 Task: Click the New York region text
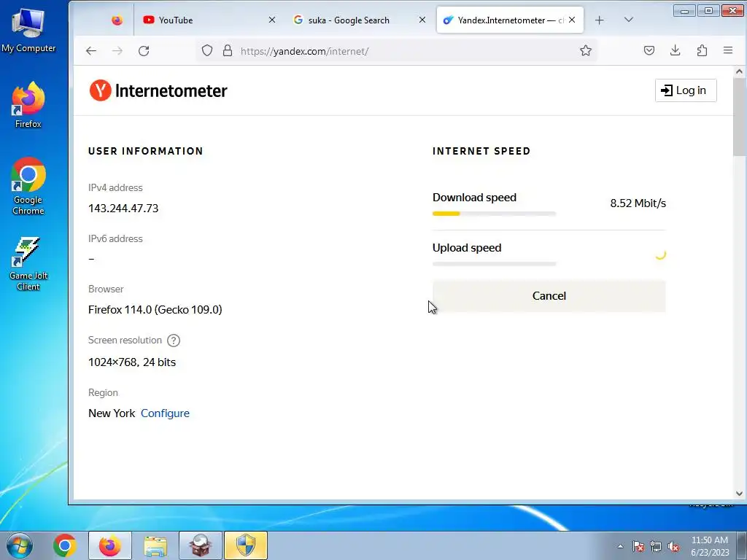[112, 413]
